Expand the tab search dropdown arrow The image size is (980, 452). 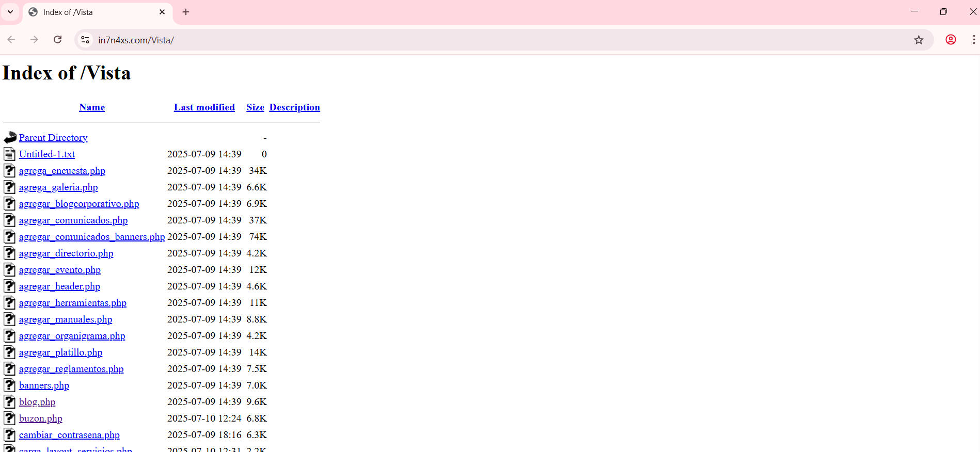pyautogui.click(x=10, y=12)
